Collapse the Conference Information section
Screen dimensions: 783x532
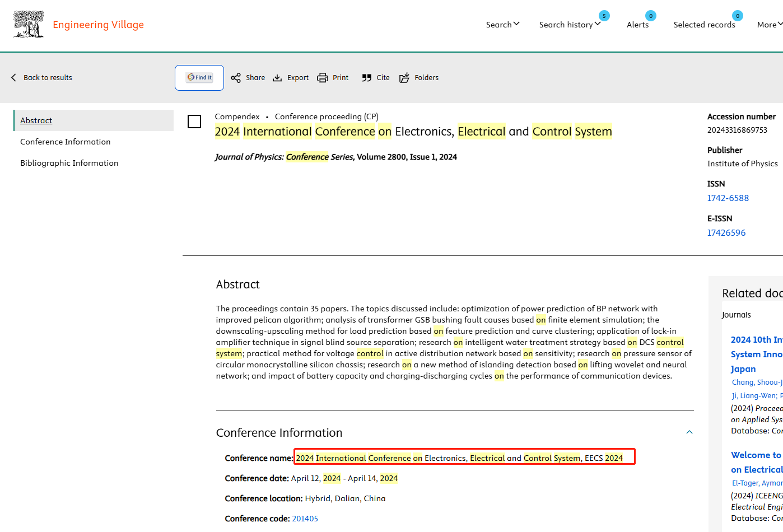pyautogui.click(x=689, y=432)
